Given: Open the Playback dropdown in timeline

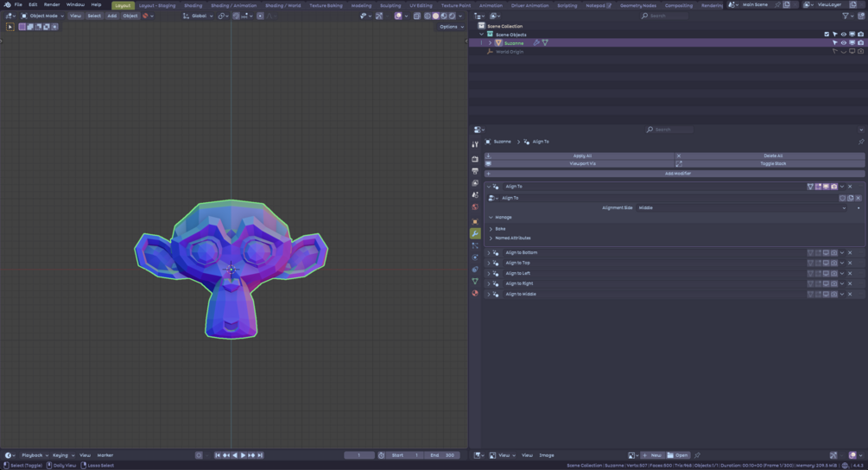Looking at the screenshot, I should click(x=35, y=455).
